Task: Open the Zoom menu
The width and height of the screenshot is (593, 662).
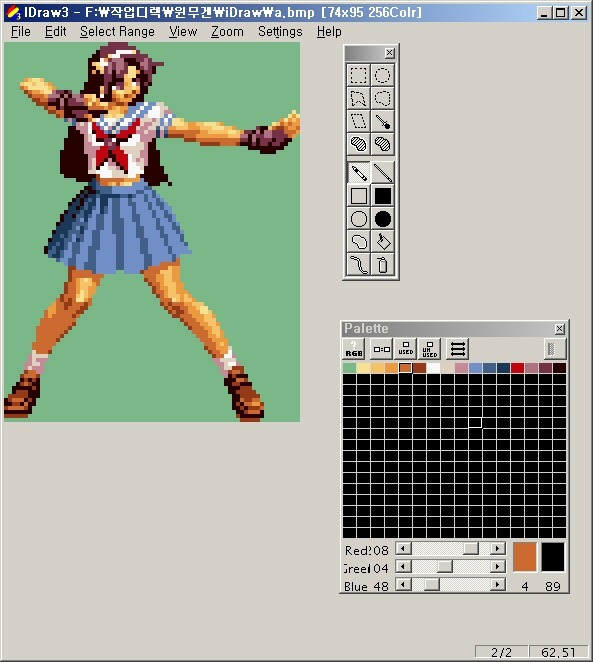Action: 227,32
